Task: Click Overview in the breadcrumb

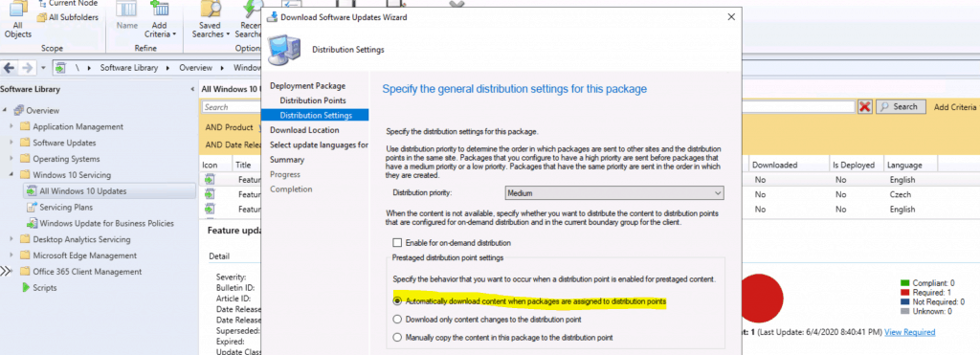Action: point(195,68)
